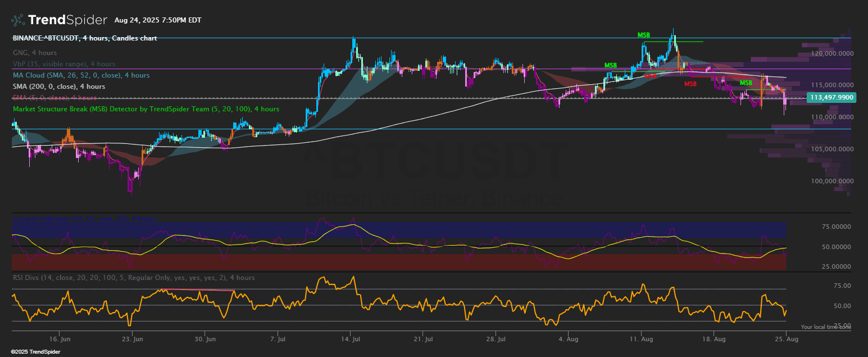Select the Current indicator (14, 55, sma, 20) label
This screenshot has height=357, width=868.
85,219
